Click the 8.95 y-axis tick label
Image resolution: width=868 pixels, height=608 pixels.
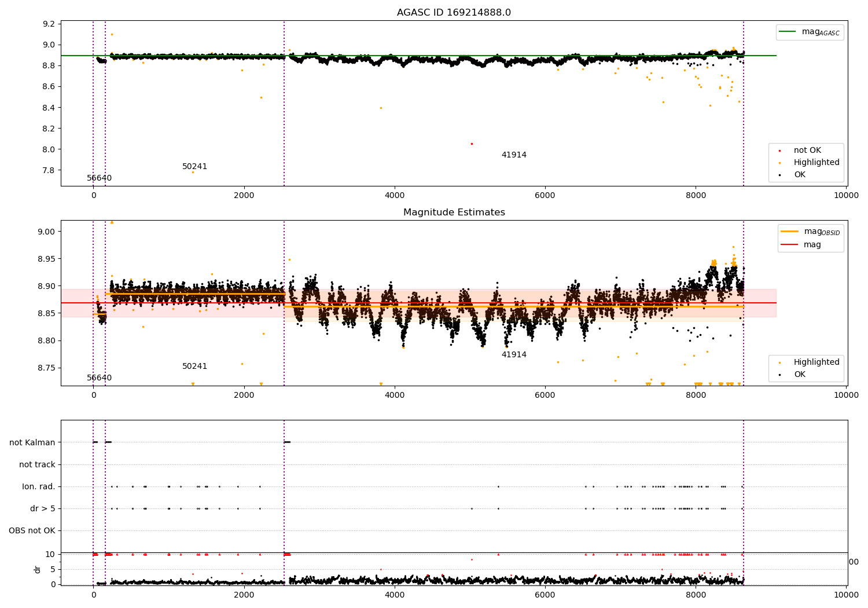tap(47, 259)
